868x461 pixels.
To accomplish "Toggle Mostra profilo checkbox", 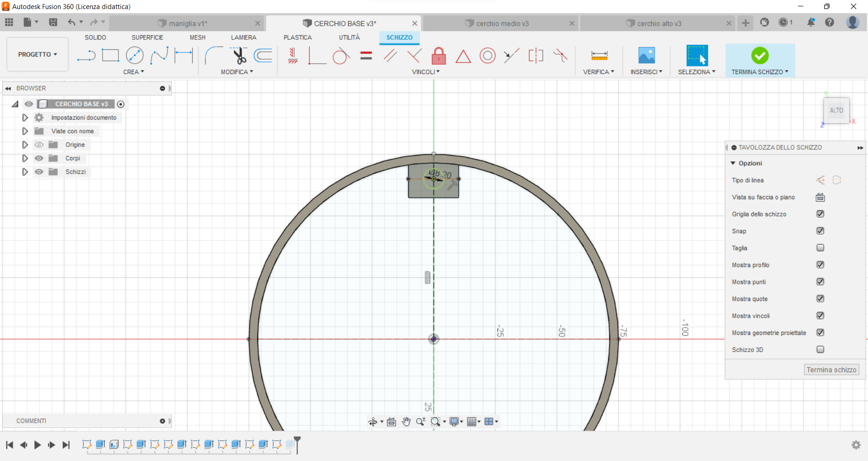I will (x=821, y=265).
